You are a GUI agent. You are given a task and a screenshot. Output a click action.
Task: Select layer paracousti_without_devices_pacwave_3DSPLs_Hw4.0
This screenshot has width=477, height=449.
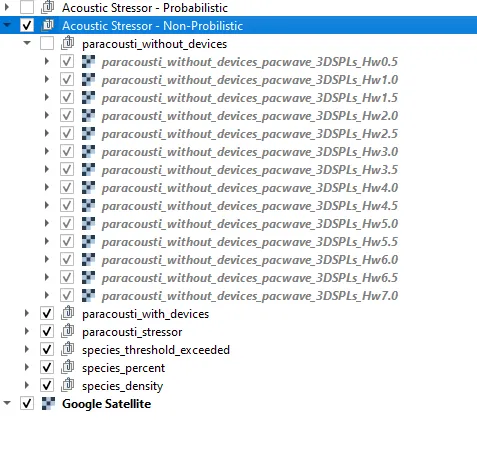tap(250, 188)
